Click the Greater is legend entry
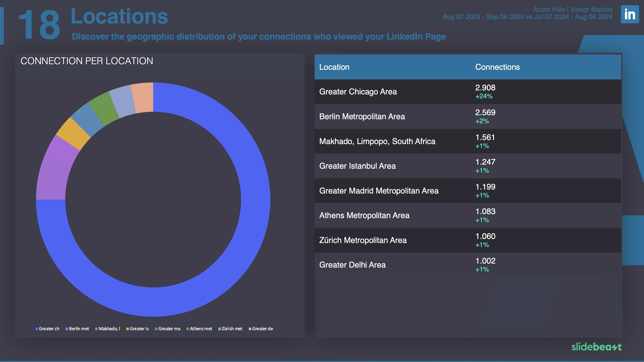 pos(137,329)
